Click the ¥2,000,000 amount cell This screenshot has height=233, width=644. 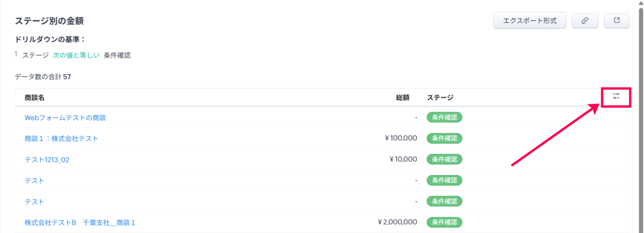point(397,222)
